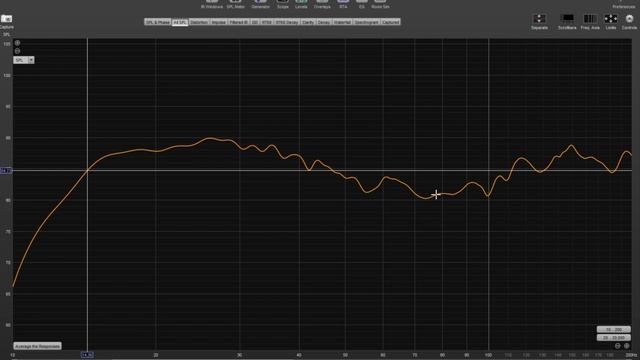Open the RT60 Decay tab
640x360 pixels.
[287, 22]
